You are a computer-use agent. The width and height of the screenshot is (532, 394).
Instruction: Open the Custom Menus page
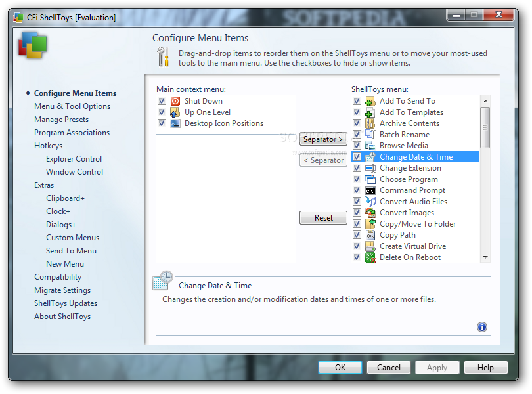coord(73,238)
